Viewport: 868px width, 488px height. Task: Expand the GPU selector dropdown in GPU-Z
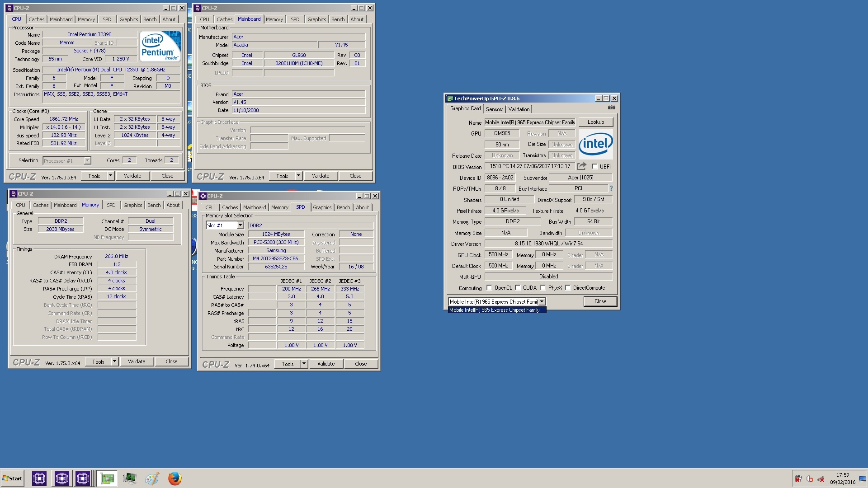click(x=542, y=302)
